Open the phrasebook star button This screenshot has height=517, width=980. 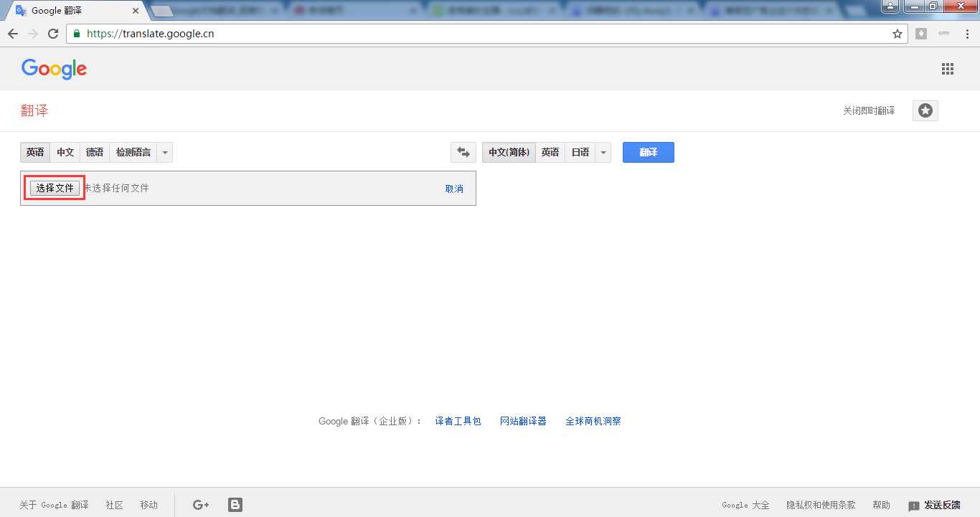point(925,110)
